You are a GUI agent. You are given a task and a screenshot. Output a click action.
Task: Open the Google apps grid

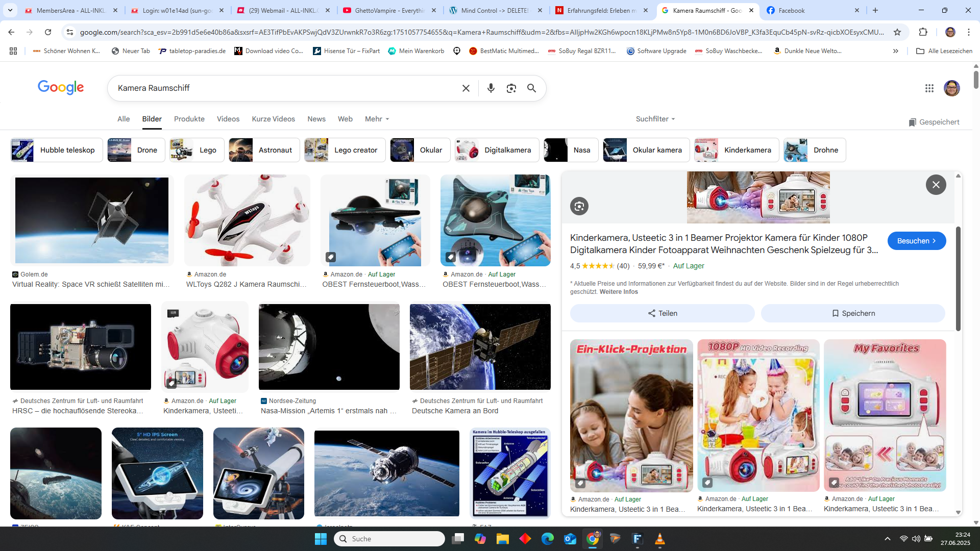tap(929, 88)
